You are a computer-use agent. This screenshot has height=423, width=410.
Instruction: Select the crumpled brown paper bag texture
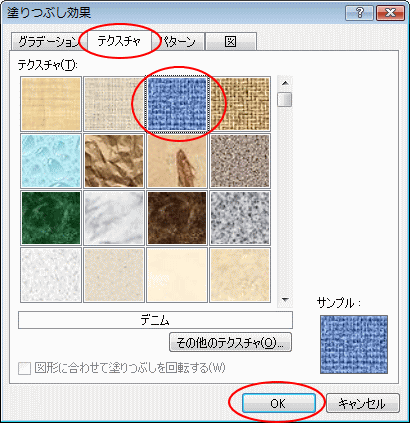click(x=114, y=161)
